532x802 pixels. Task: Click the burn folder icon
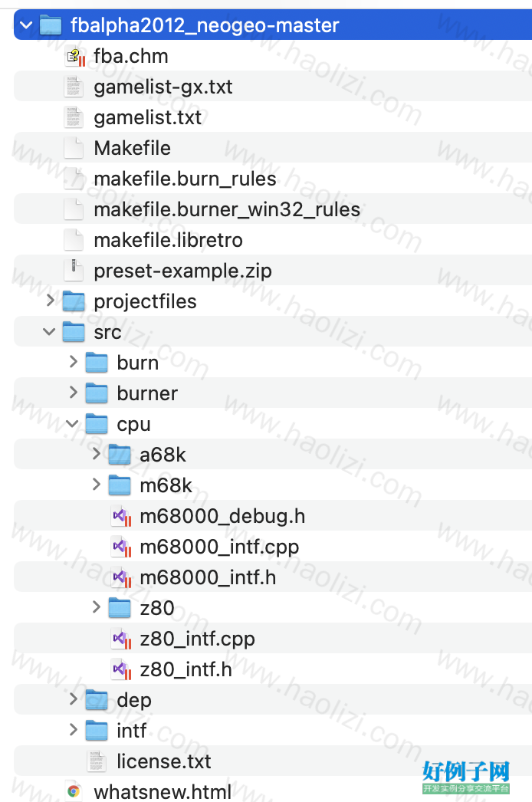(97, 363)
